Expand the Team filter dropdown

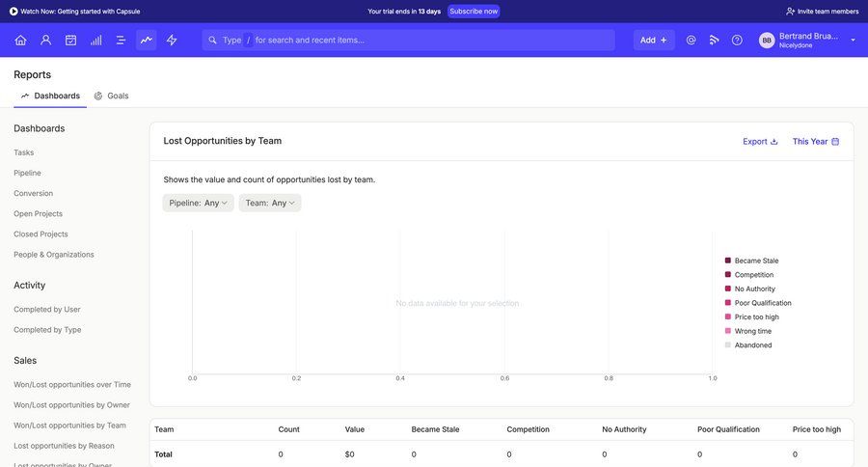[x=270, y=203]
